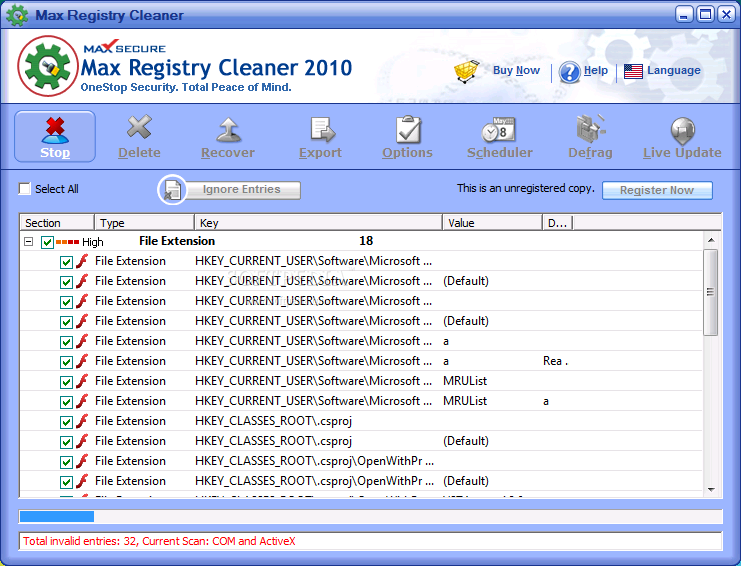Click the title bar gear icon
This screenshot has height=566, width=741.
point(17,15)
